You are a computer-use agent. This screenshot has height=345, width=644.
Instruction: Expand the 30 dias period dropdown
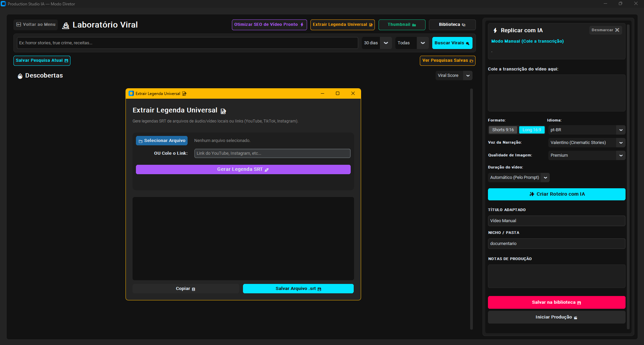tap(386, 43)
